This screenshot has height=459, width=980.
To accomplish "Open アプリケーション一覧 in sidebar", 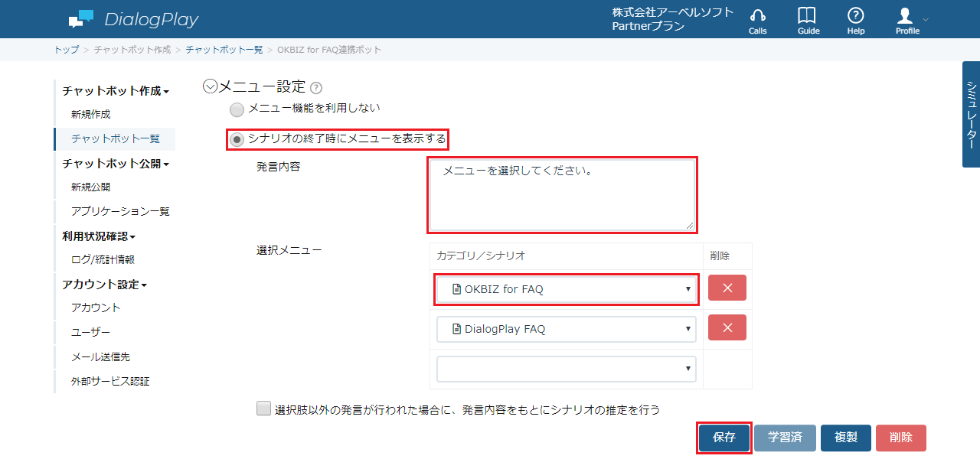I will tap(120, 211).
